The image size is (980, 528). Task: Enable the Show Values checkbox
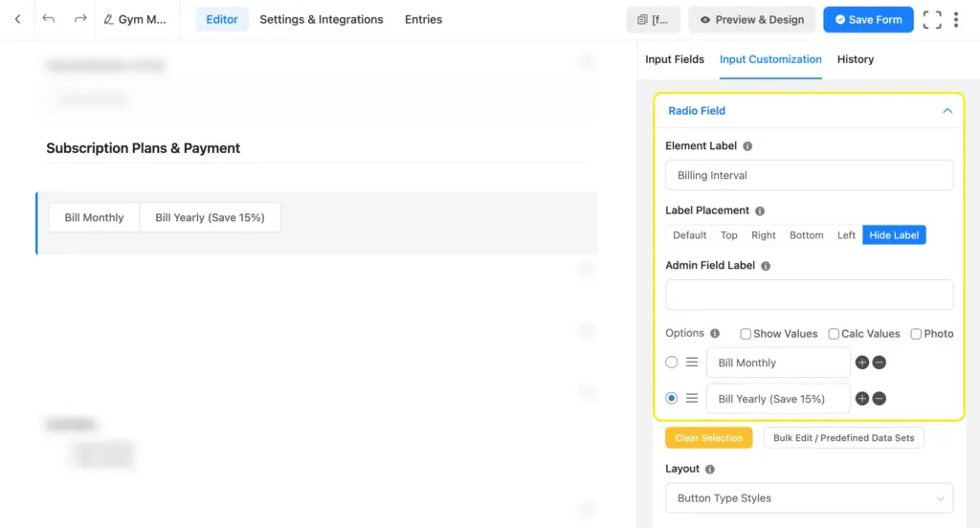(x=745, y=334)
